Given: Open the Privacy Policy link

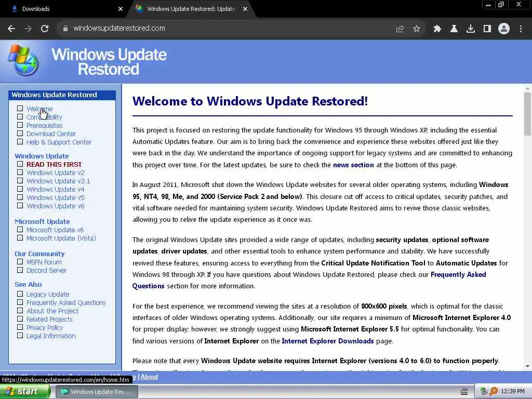Looking at the screenshot, I should pos(45,327).
